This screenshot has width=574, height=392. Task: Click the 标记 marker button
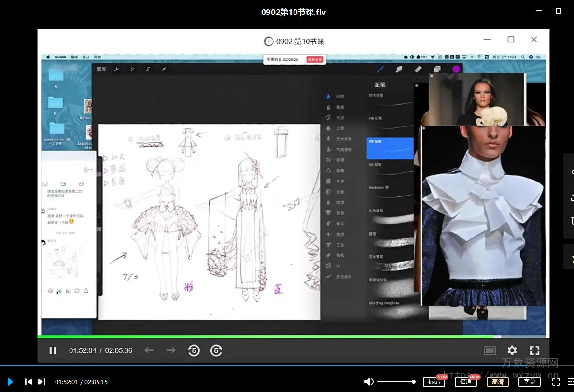coord(434,382)
